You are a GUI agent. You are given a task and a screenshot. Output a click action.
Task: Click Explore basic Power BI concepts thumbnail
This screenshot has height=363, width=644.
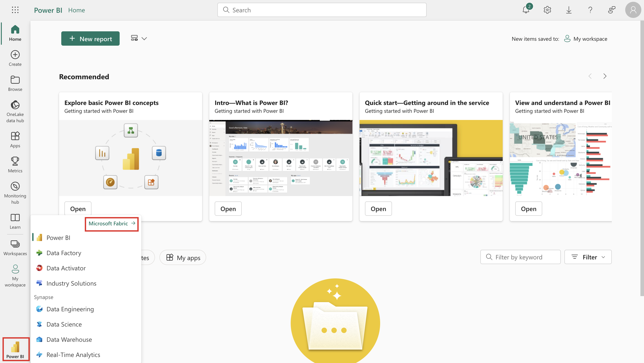tap(131, 158)
